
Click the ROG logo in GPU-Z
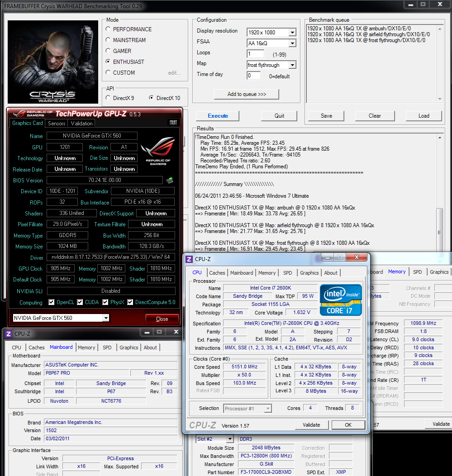tap(158, 151)
